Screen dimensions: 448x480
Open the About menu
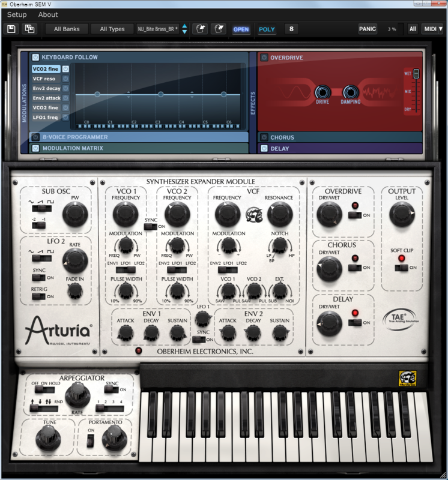(x=48, y=14)
